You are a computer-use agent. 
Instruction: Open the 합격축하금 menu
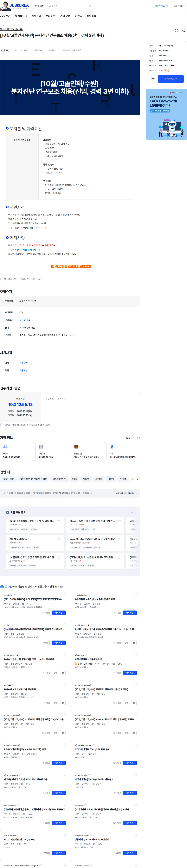coord(21,16)
